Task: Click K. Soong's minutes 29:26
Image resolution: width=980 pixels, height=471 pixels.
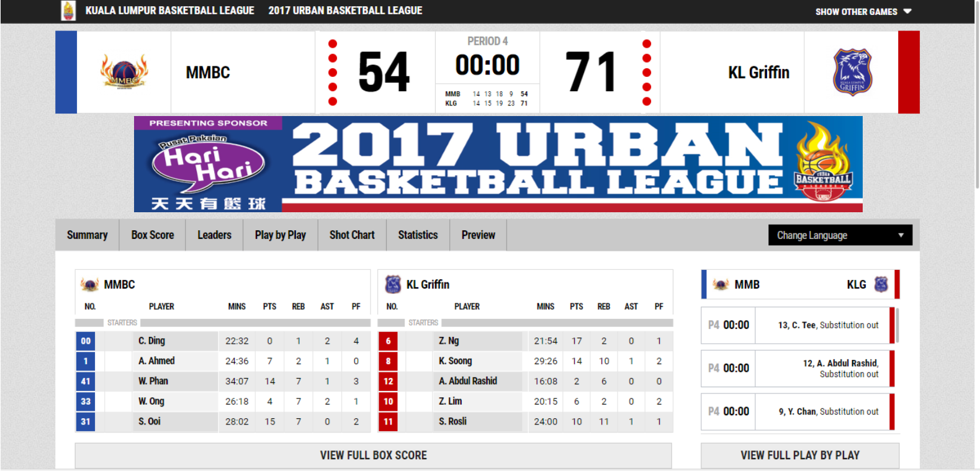Action: tap(546, 361)
